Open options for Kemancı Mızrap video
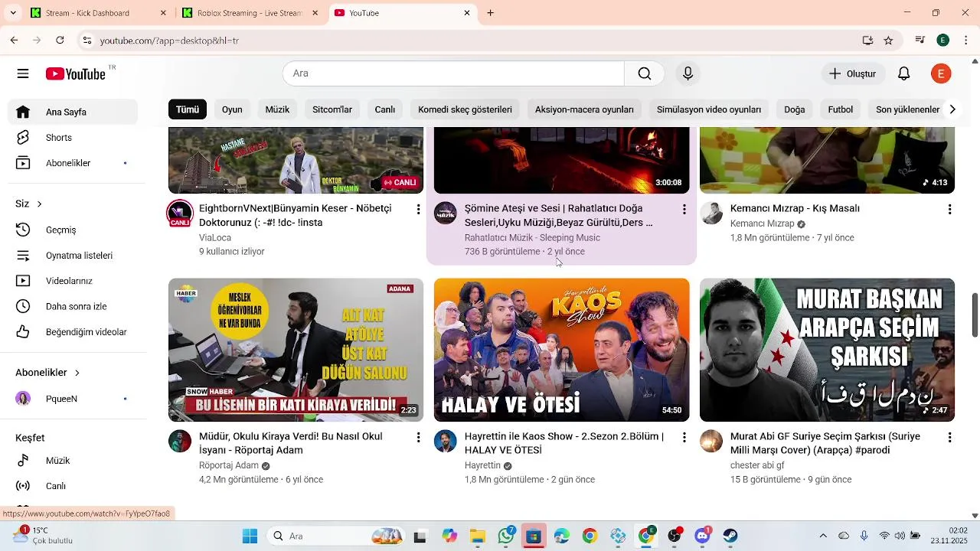 949,209
